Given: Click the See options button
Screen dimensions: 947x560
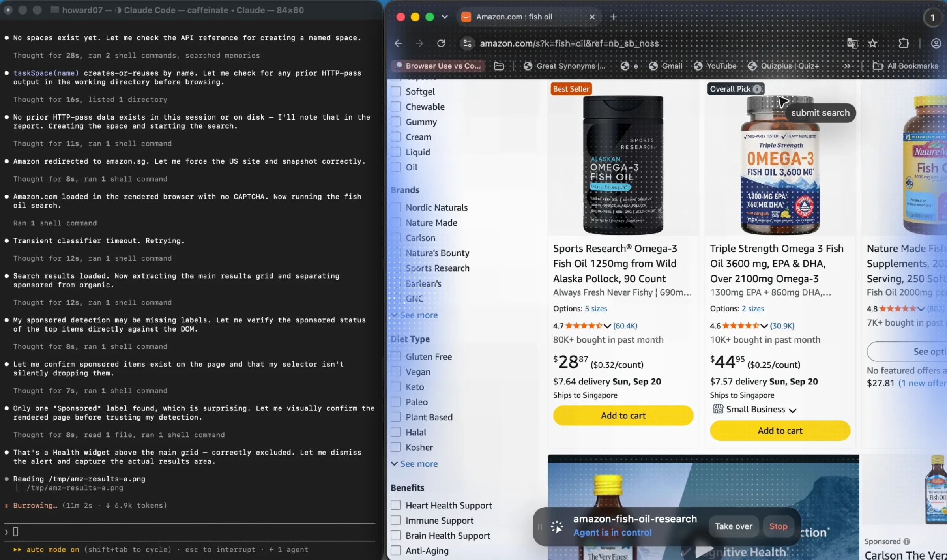Looking at the screenshot, I should (907, 352).
